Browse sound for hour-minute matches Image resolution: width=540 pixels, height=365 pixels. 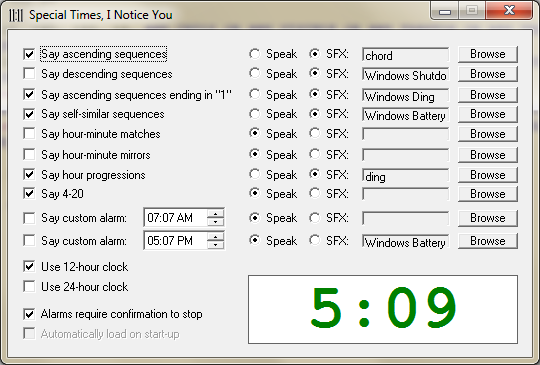(488, 134)
